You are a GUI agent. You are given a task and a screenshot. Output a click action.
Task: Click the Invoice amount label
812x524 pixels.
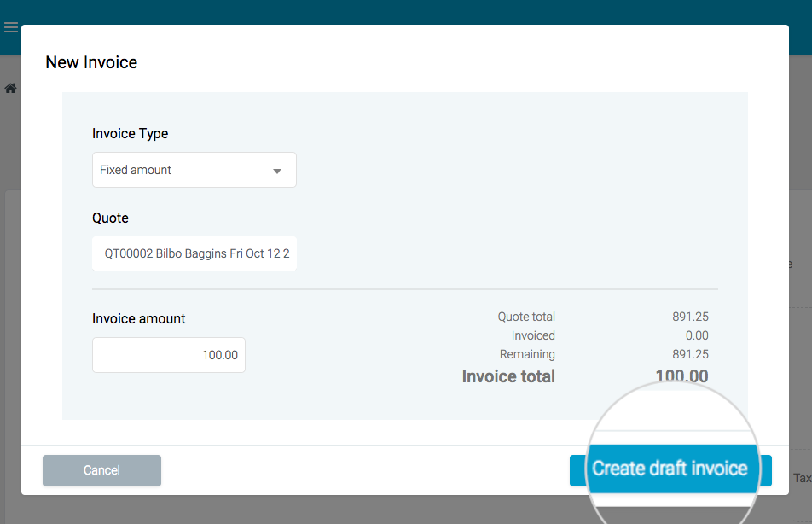[x=139, y=319]
